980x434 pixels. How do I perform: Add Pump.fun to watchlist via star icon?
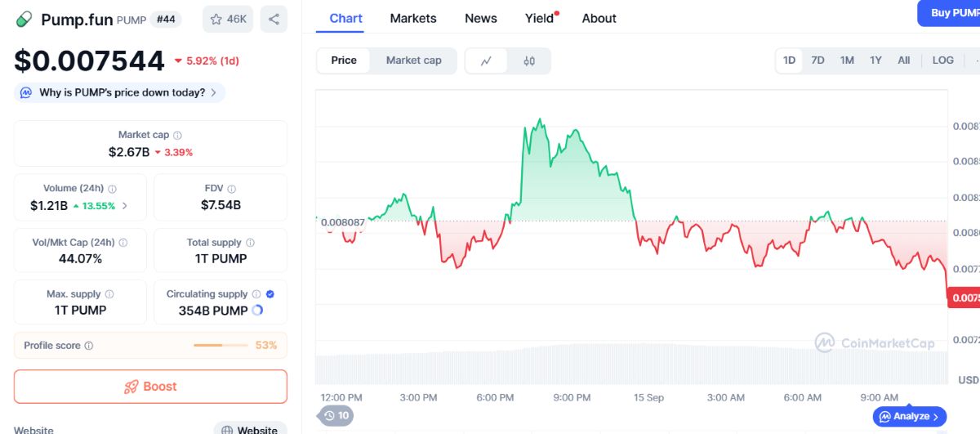coord(216,19)
